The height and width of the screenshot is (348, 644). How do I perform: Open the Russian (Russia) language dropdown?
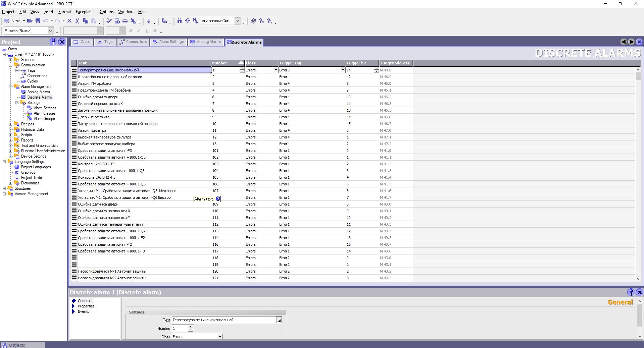(50, 31)
